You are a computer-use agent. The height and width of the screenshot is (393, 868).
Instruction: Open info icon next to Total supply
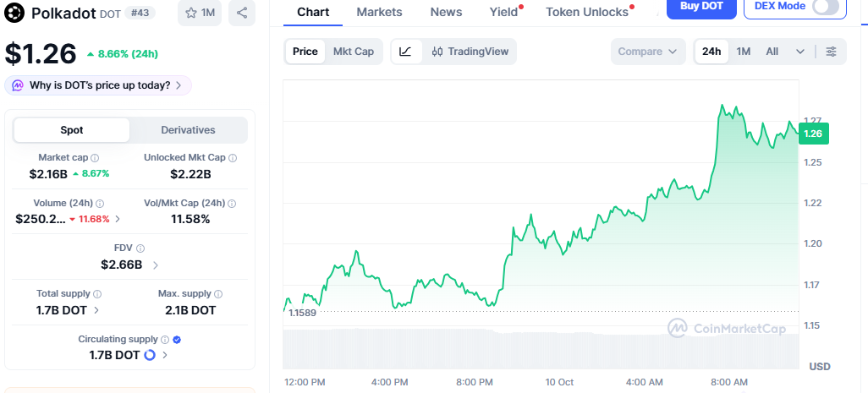point(97,294)
